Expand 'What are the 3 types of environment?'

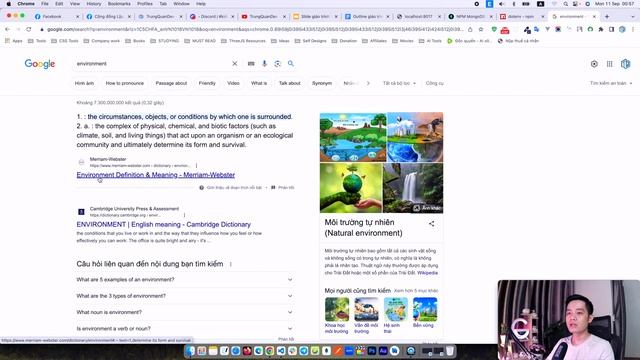point(184,296)
